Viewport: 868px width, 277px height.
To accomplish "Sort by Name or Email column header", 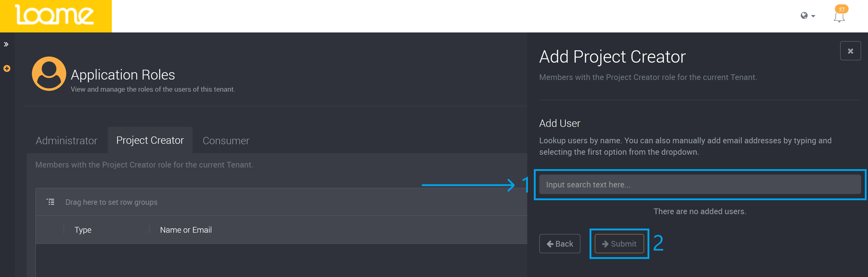I will pyautogui.click(x=186, y=230).
